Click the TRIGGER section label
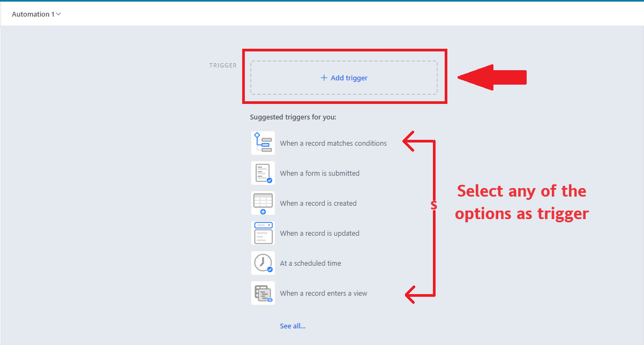The width and height of the screenshot is (644, 345). pos(222,65)
